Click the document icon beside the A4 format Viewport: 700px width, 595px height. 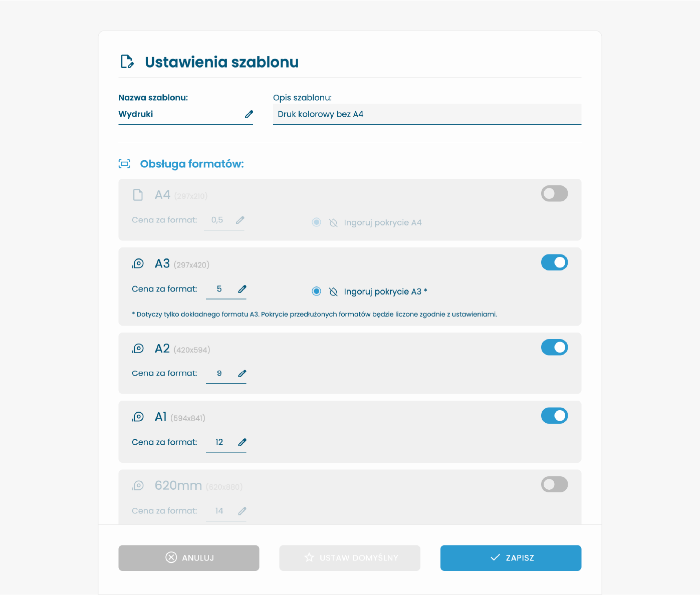point(138,194)
